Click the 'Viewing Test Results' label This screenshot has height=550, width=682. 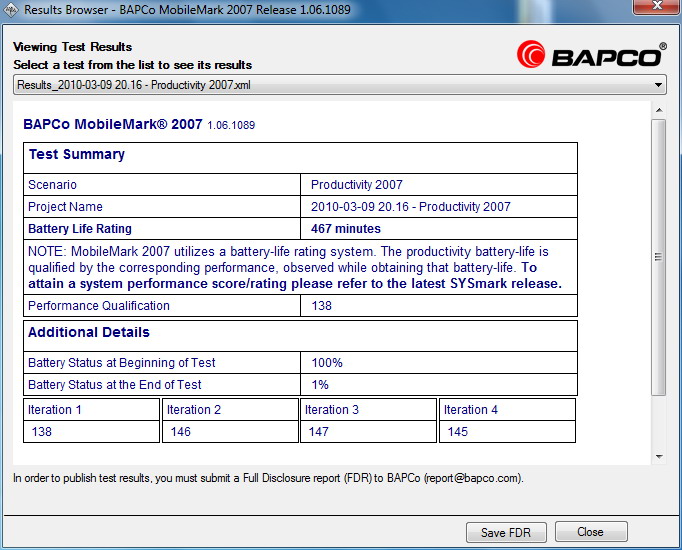coord(73,47)
